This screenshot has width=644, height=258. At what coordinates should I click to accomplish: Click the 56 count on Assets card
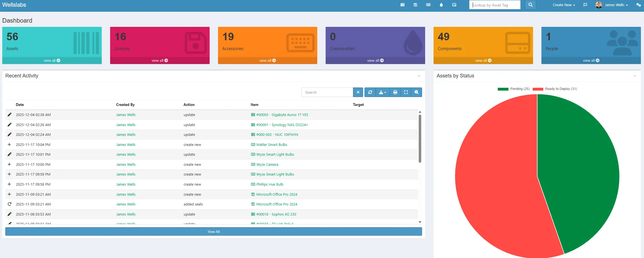[12, 37]
